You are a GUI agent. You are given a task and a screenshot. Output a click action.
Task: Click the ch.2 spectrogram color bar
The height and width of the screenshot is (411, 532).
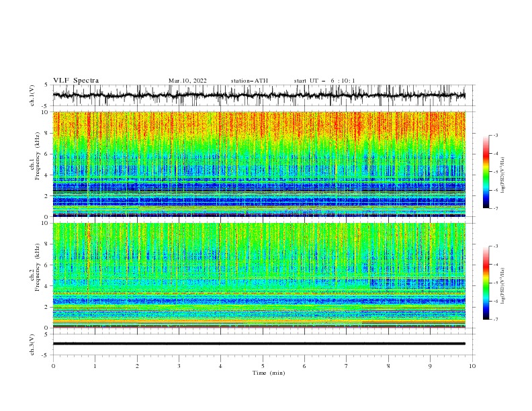[x=486, y=283]
